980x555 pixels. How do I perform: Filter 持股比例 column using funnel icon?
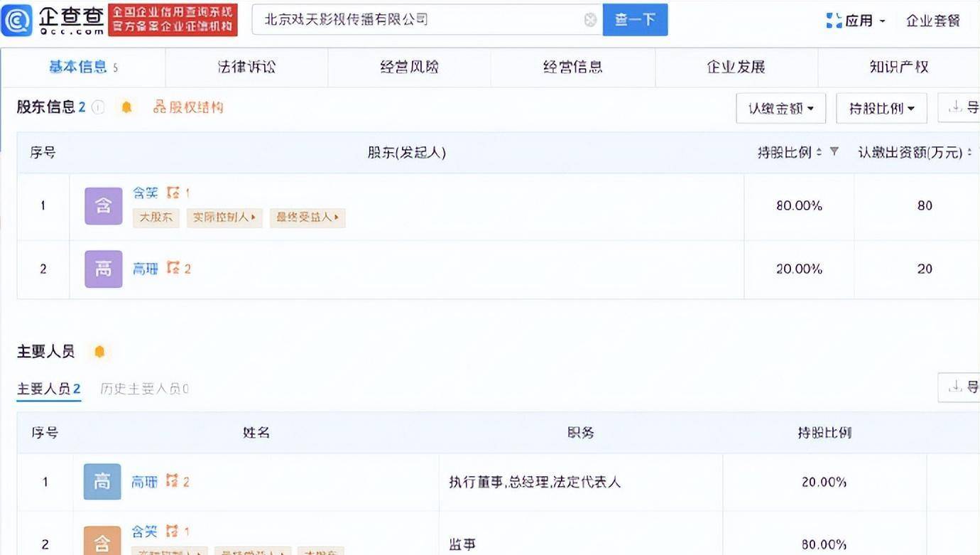(834, 152)
